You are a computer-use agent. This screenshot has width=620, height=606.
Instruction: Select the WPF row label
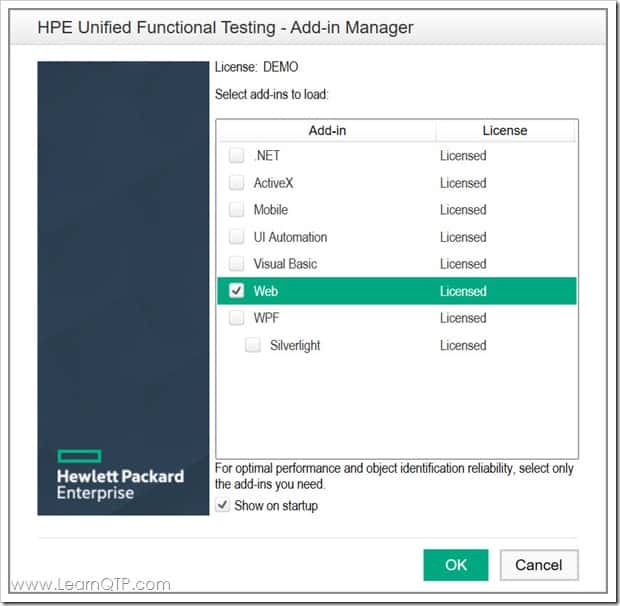coord(267,318)
